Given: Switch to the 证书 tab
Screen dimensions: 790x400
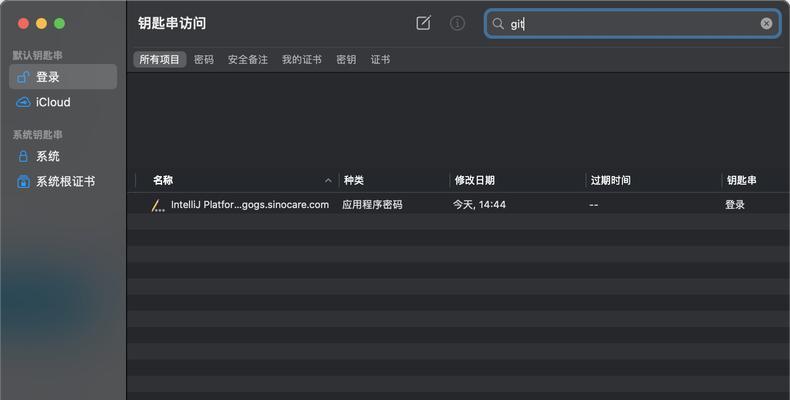Looking at the screenshot, I should [380, 59].
